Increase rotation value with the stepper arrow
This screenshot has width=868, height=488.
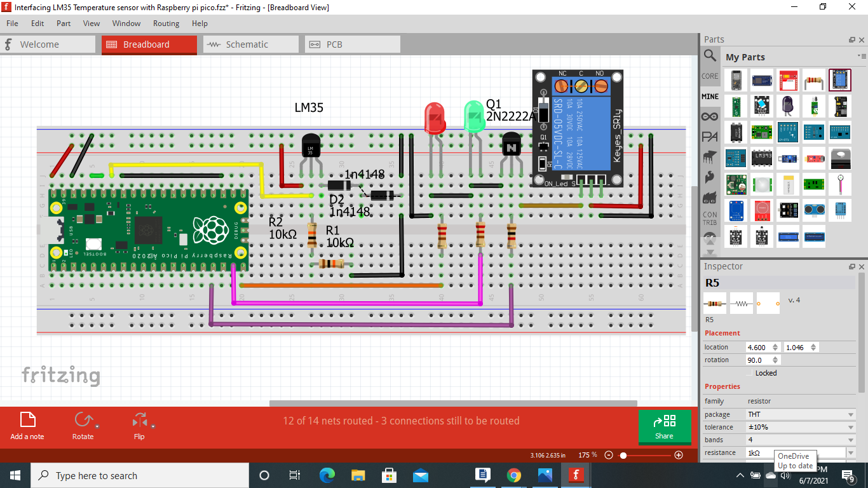point(776,357)
